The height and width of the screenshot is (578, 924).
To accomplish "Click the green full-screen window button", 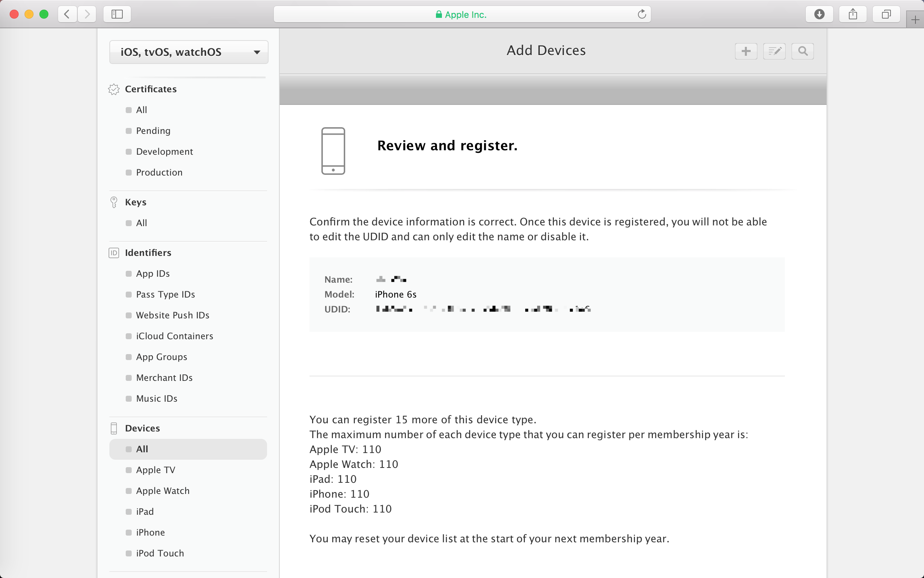I will click(44, 15).
